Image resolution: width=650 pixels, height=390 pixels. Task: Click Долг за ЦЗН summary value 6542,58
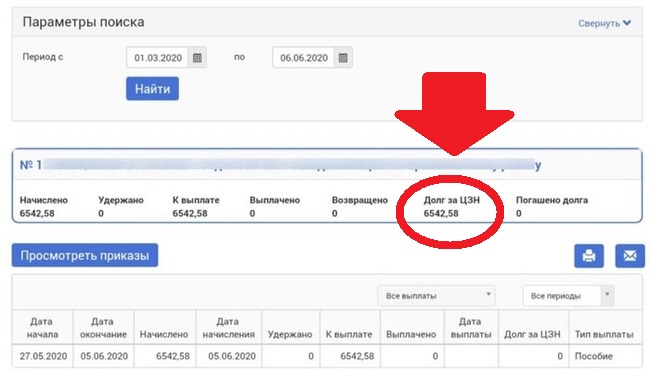click(441, 213)
